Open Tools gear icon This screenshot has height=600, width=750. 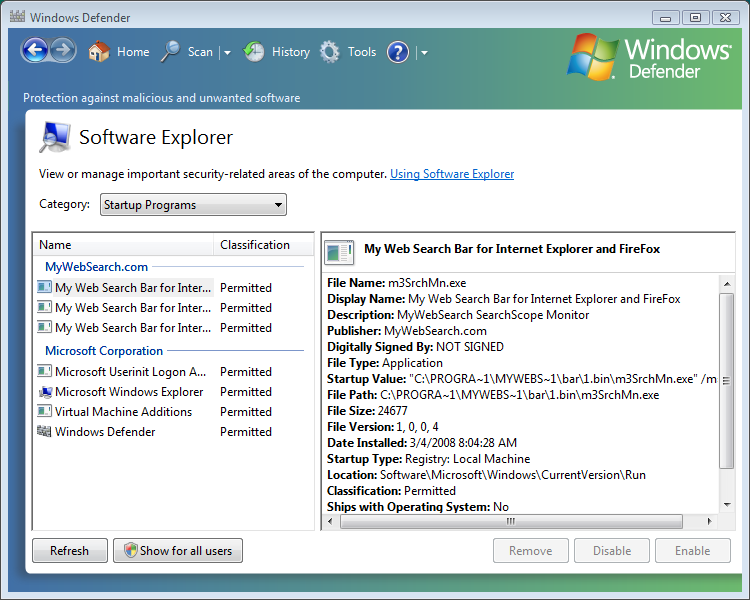click(x=330, y=52)
